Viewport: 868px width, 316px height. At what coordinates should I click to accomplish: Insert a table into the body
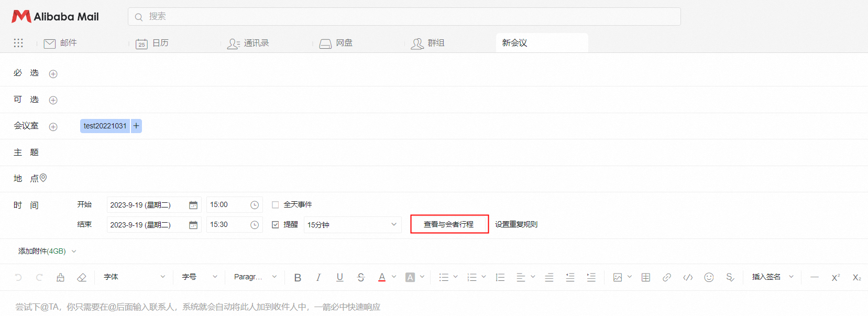click(x=646, y=277)
